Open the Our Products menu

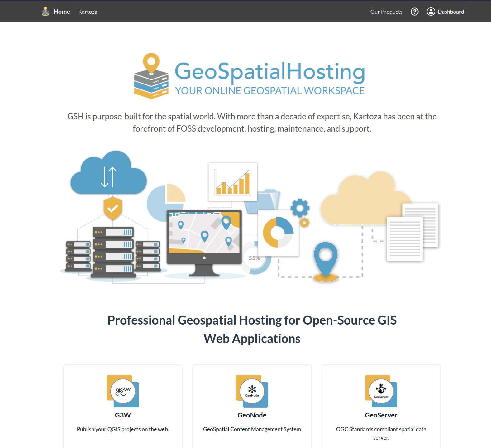[386, 12]
